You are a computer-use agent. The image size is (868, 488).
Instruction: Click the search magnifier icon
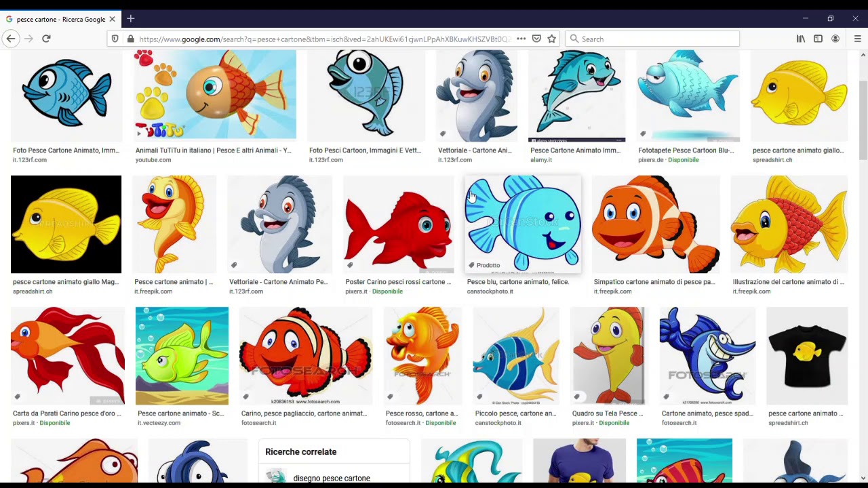click(574, 39)
